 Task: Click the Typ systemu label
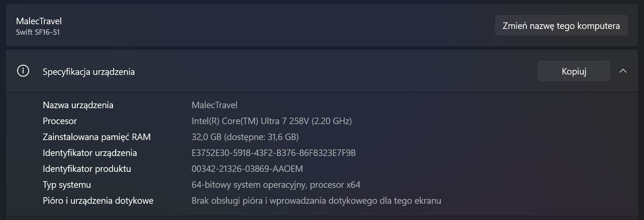click(67, 185)
